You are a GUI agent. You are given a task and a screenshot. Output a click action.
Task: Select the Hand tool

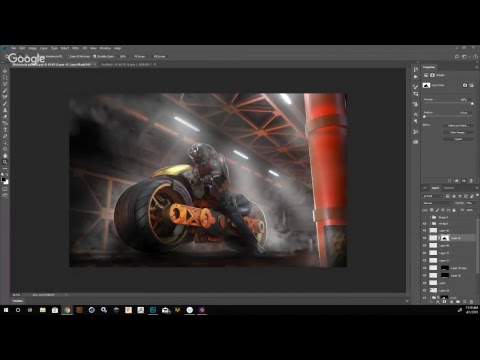[5, 156]
